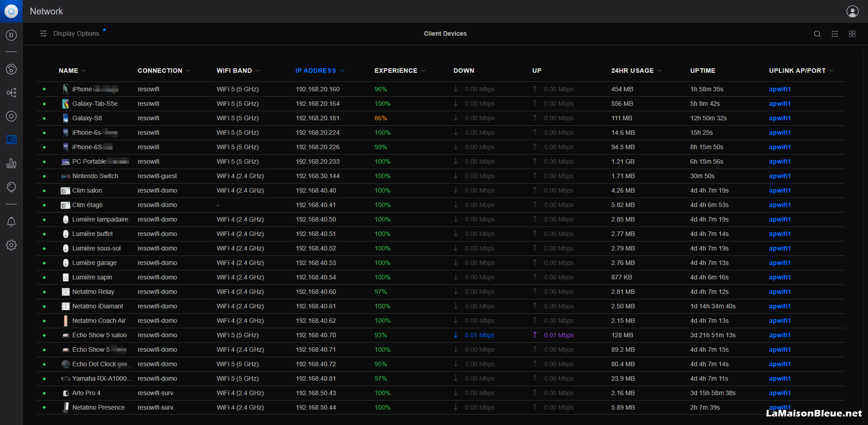Click the search magnifier icon
Screen dimensions: 868x425
tap(817, 34)
